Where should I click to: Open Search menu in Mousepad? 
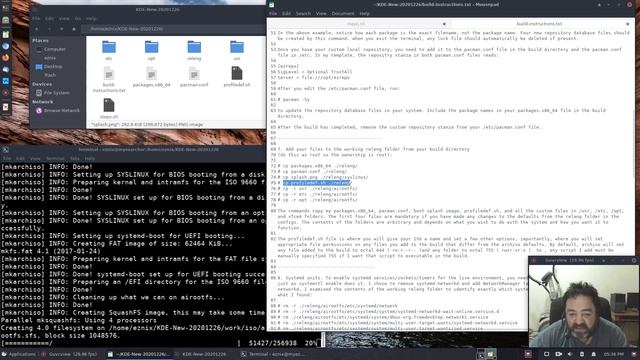303,13
